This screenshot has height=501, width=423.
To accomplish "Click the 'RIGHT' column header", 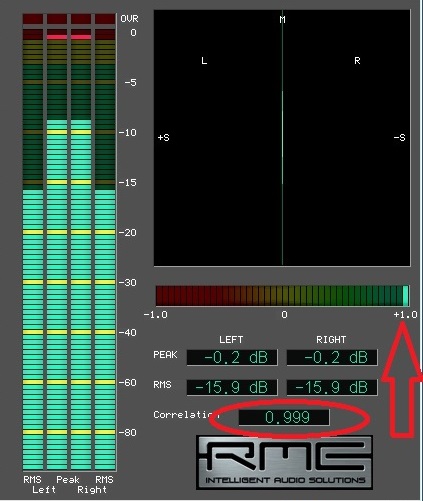I will click(331, 340).
